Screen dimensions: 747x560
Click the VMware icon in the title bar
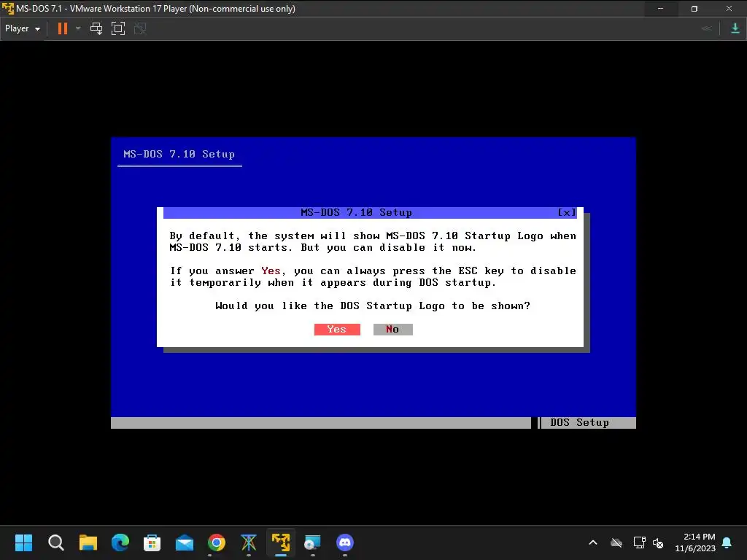(7, 9)
